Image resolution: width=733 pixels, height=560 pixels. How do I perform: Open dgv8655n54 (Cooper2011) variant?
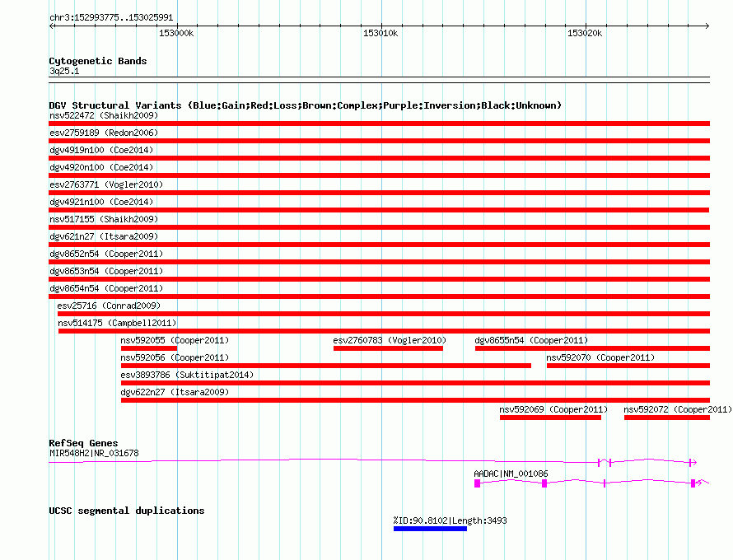[x=531, y=340]
